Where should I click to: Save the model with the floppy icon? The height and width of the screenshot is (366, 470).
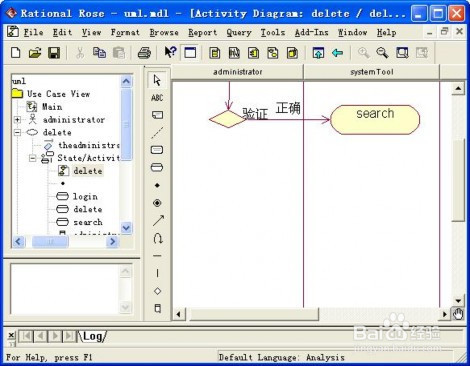[54, 53]
